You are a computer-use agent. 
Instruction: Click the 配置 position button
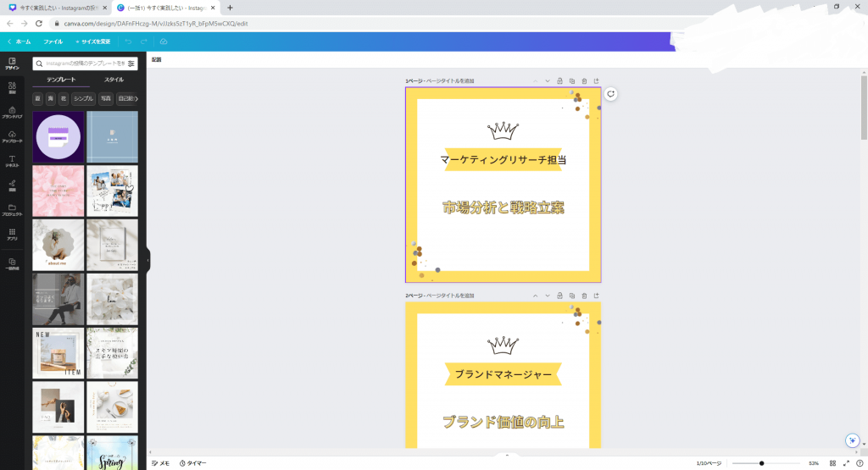157,60
